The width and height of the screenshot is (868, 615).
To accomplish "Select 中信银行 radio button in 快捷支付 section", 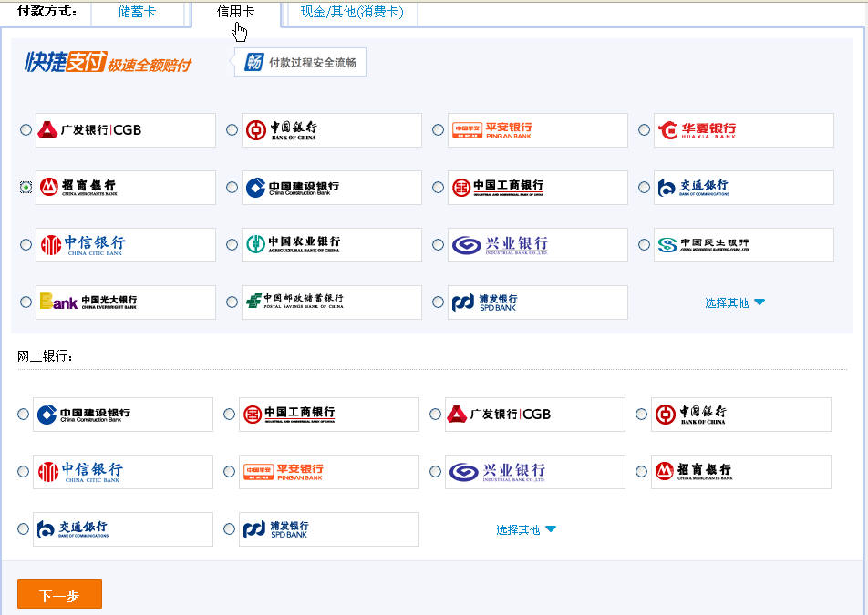I will pos(26,244).
